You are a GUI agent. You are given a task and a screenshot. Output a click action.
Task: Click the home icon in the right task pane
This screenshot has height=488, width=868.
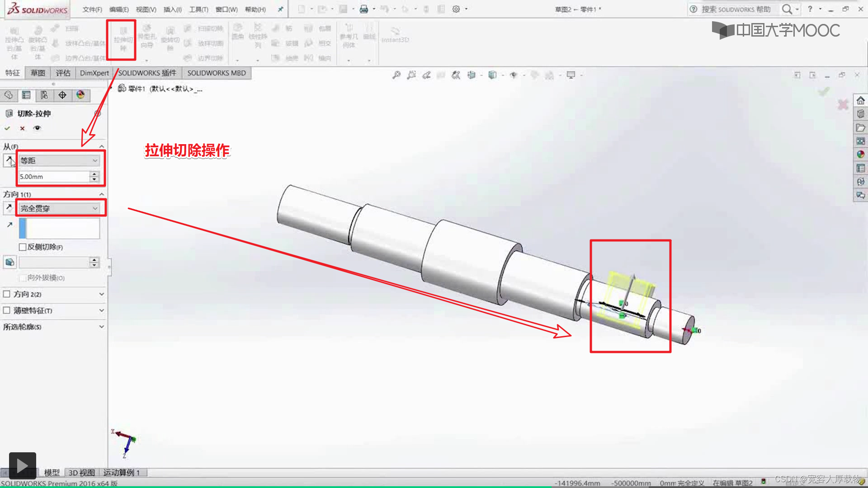point(860,100)
